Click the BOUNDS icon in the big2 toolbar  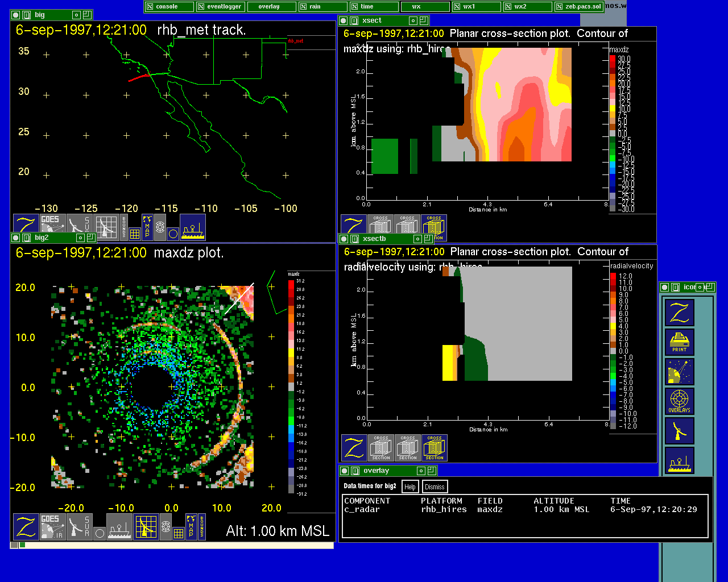pos(201,527)
